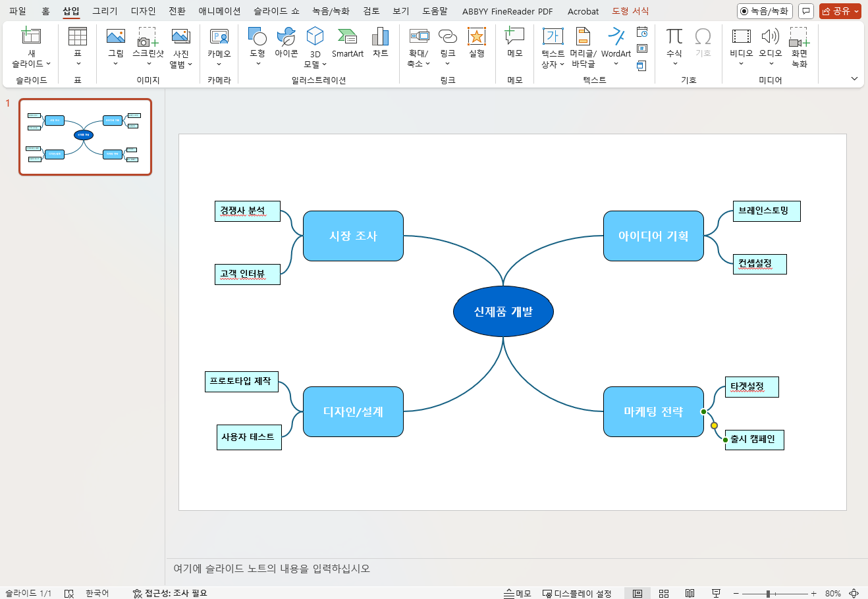Screen dimensions: 868x599
Task: Switch to the 도형 서식 tab
Action: pyautogui.click(x=630, y=11)
